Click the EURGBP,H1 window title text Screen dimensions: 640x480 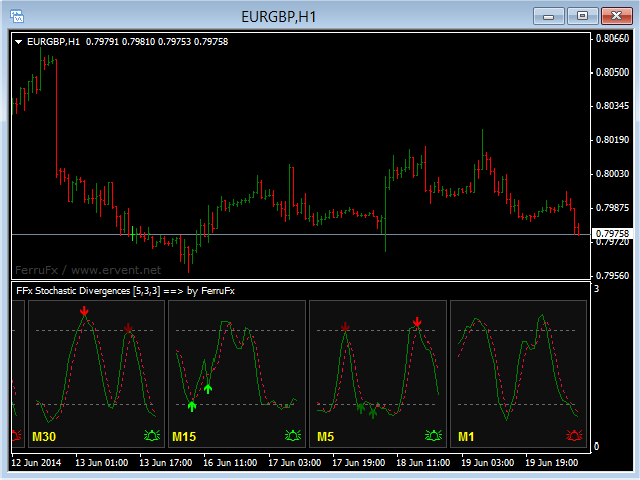279,17
